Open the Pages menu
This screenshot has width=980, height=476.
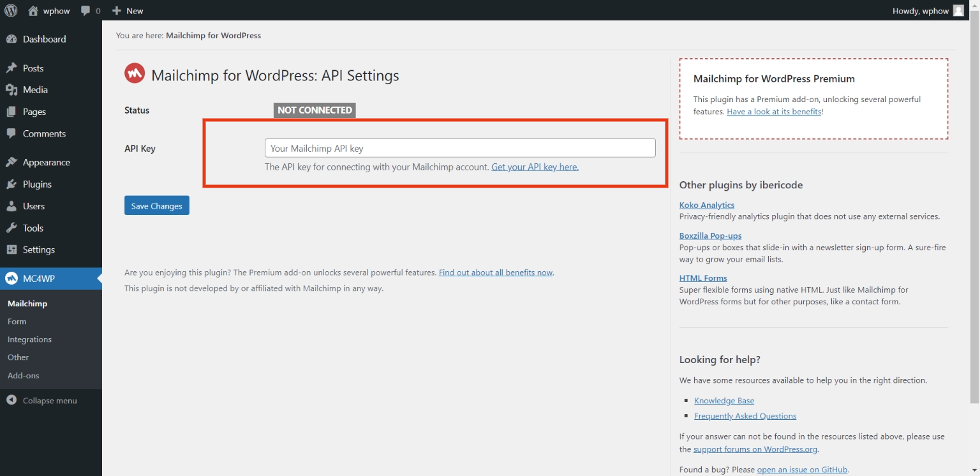(x=51, y=112)
